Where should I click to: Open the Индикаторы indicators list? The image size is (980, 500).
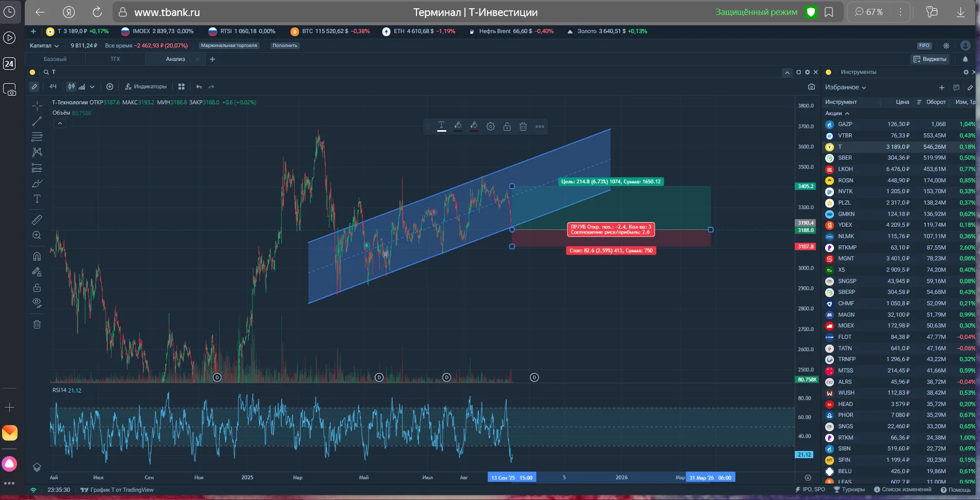click(146, 87)
